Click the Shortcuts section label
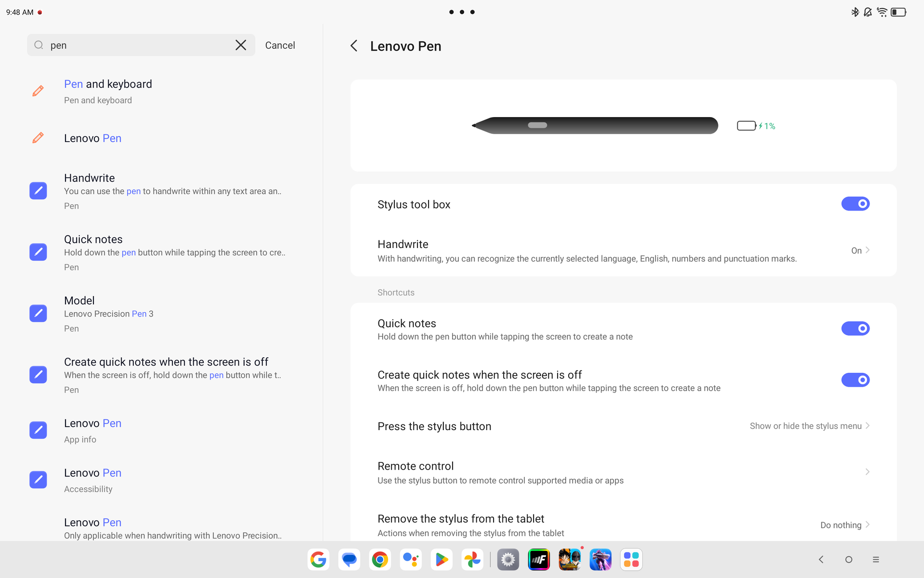 click(396, 292)
